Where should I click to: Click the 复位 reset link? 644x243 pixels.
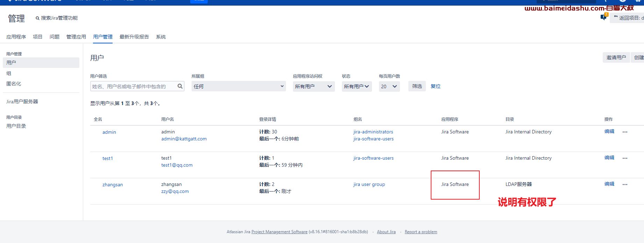point(436,86)
